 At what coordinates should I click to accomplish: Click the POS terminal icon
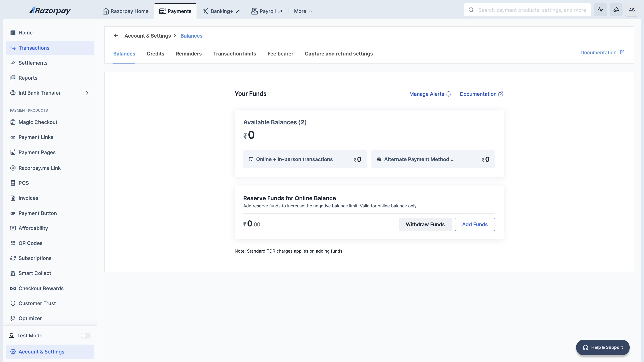(13, 183)
